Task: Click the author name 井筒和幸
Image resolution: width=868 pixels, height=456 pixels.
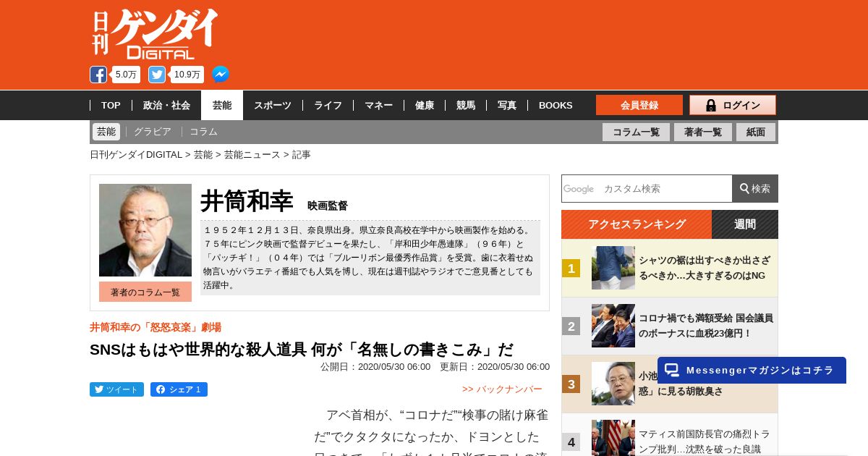Action: pos(247,201)
